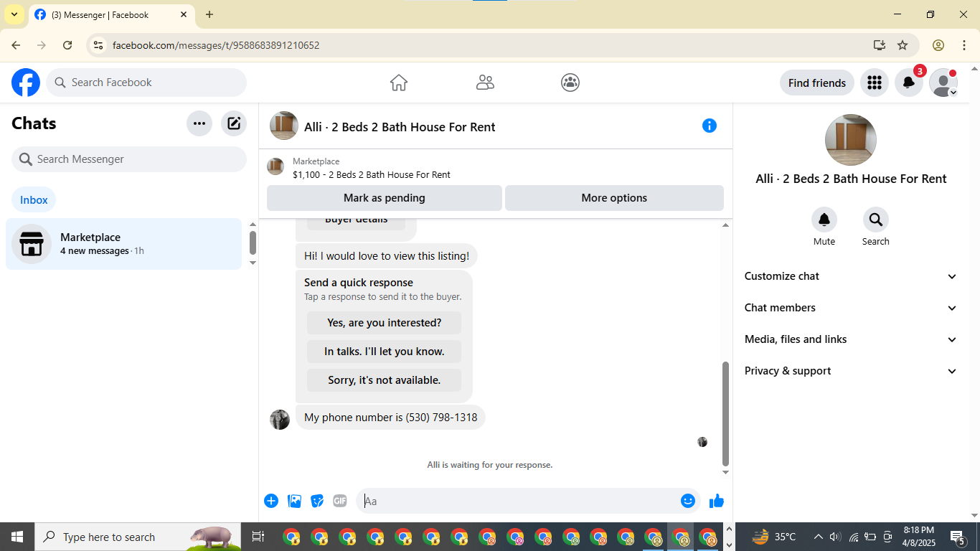Click '$1,100 - 2 Beds 2 Bath House For Rent' listing
The image size is (980, 551).
pos(372,174)
